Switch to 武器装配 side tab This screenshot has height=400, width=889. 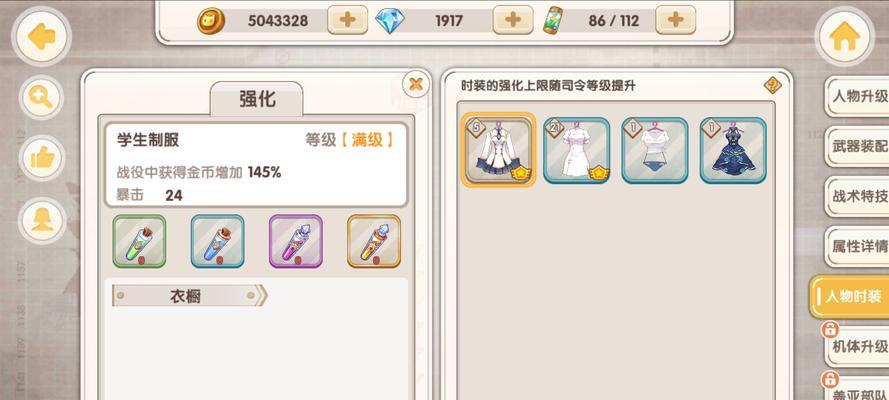pyautogui.click(x=858, y=146)
